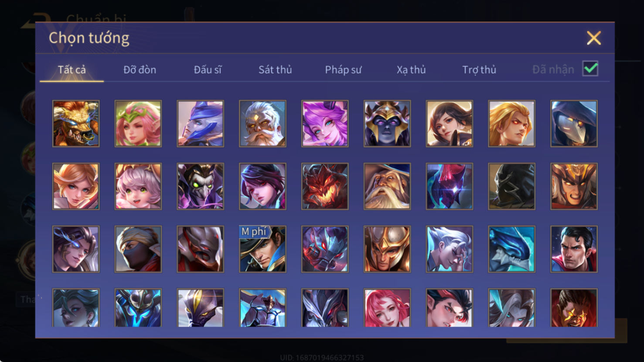The height and width of the screenshot is (362, 644).
Task: Switch to the "Đỡ đòn" tab
Action: 140,70
